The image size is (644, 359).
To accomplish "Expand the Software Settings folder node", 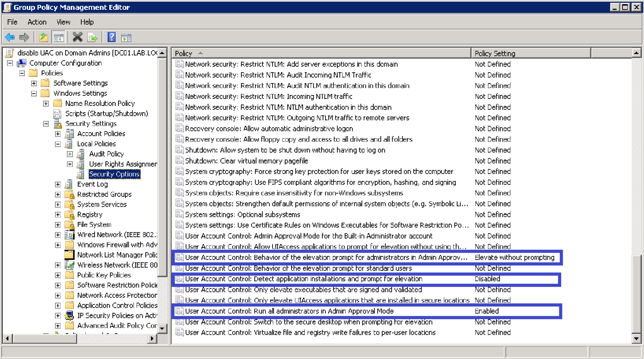I will coord(34,83).
